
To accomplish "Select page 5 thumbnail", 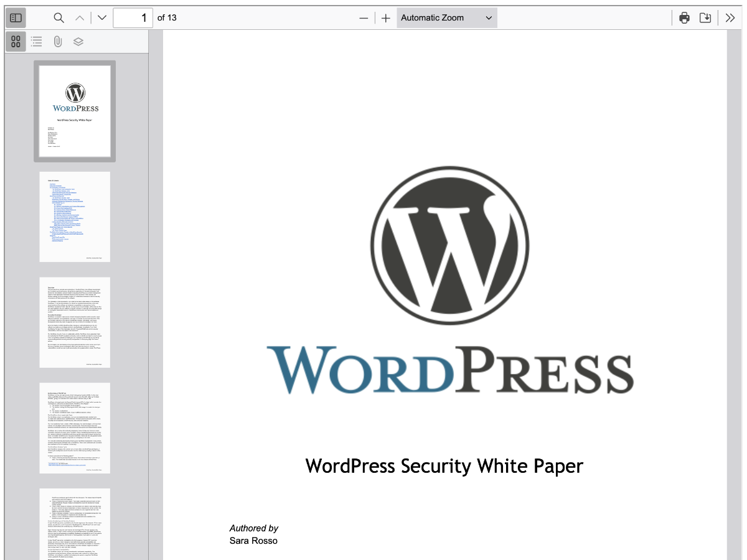I will 75,524.
